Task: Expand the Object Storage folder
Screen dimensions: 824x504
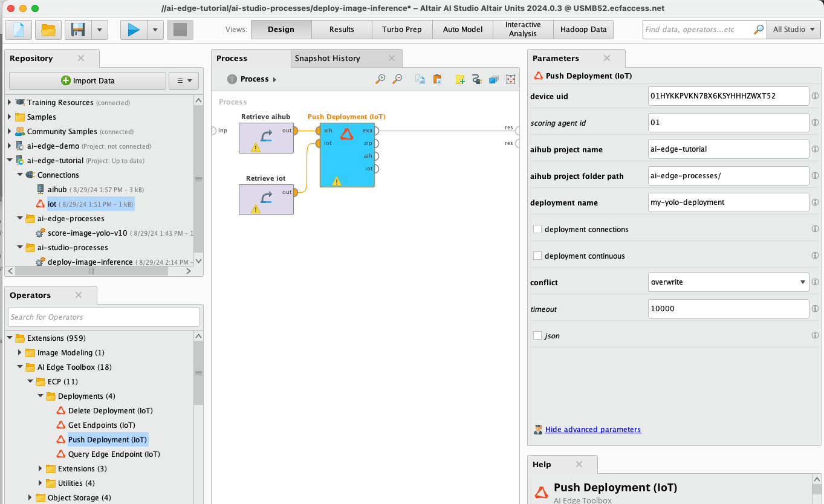Action: [x=30, y=497]
